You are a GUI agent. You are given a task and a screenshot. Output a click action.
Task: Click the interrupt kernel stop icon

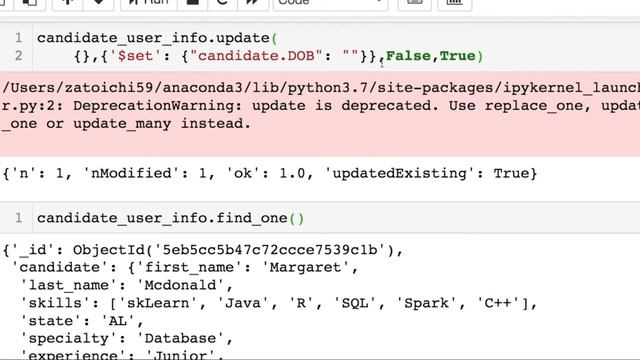pos(193,2)
